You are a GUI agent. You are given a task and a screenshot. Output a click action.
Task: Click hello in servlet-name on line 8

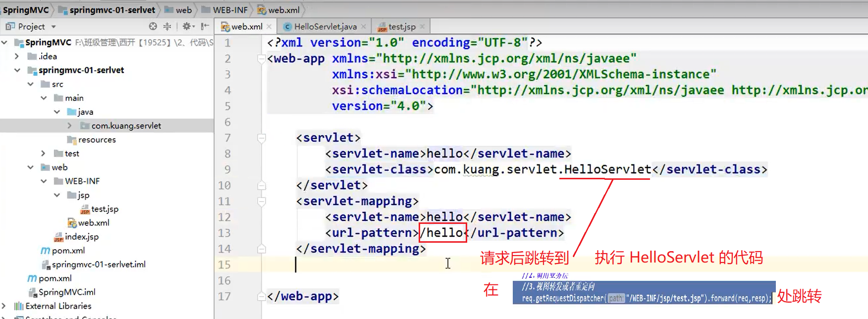coord(444,154)
